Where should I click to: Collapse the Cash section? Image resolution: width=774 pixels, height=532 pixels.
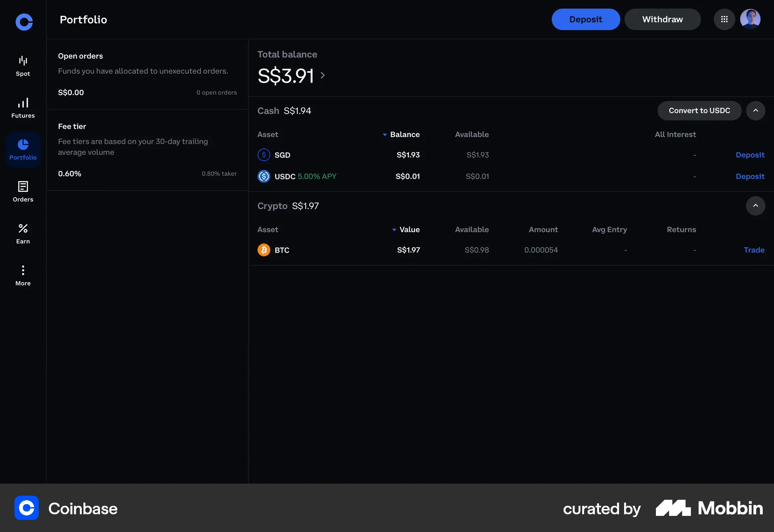(x=756, y=110)
